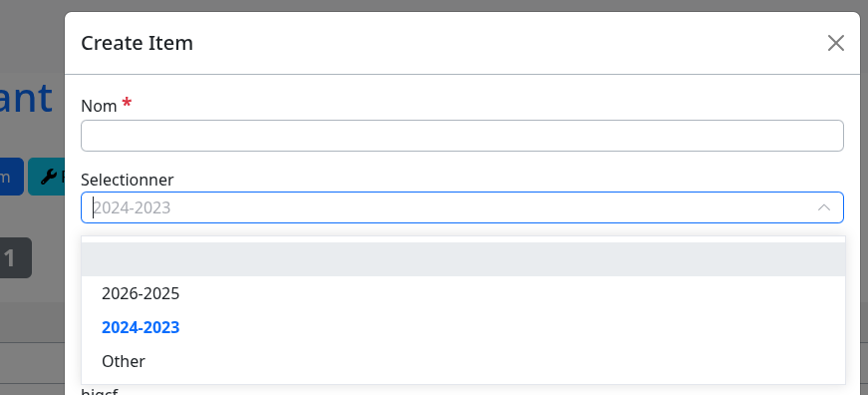Click the cut-off text below the dropdown list

click(x=100, y=391)
